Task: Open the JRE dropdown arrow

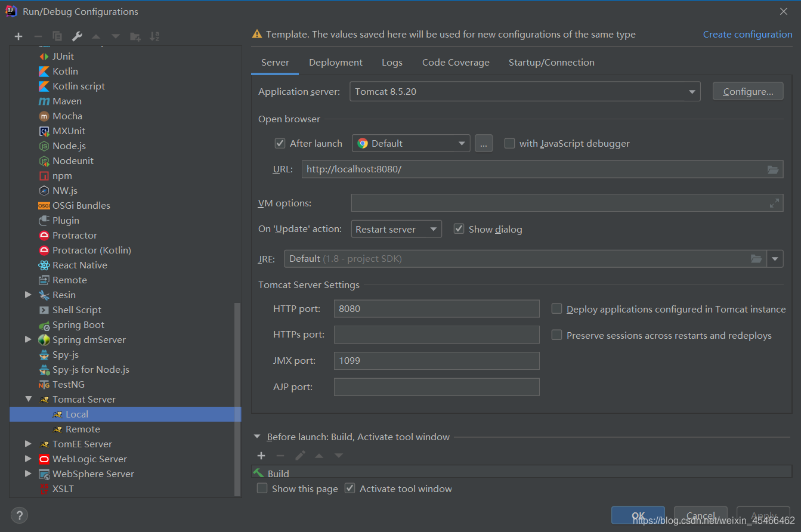Action: point(775,259)
